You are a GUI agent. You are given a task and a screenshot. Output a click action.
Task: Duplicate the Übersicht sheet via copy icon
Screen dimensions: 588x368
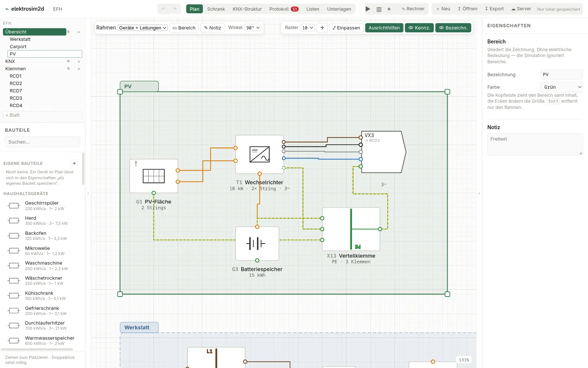[68, 32]
